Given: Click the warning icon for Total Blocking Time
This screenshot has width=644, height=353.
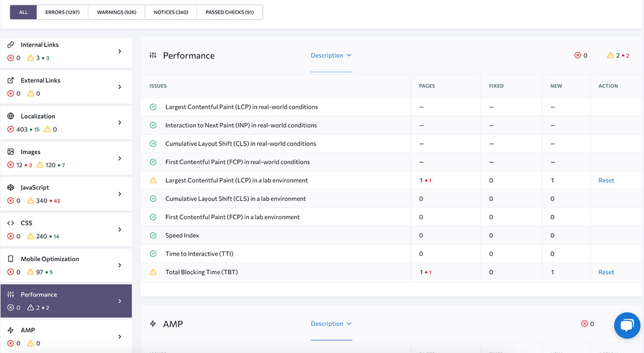Looking at the screenshot, I should (153, 272).
